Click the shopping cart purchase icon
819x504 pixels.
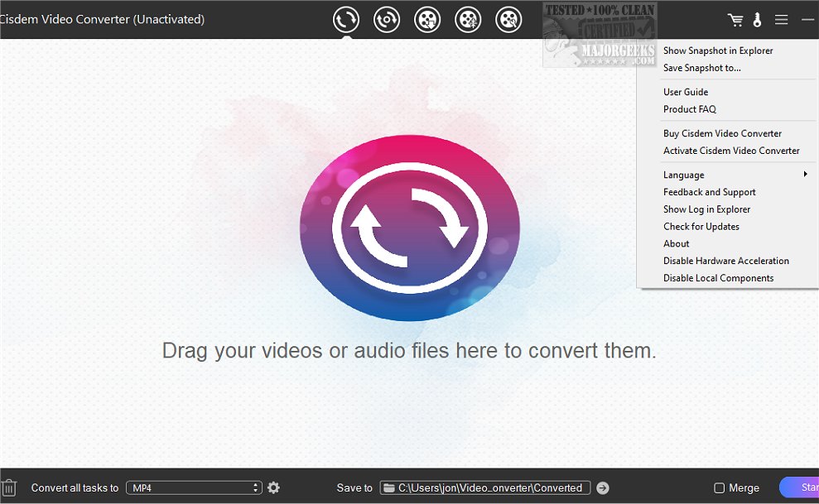tap(735, 20)
